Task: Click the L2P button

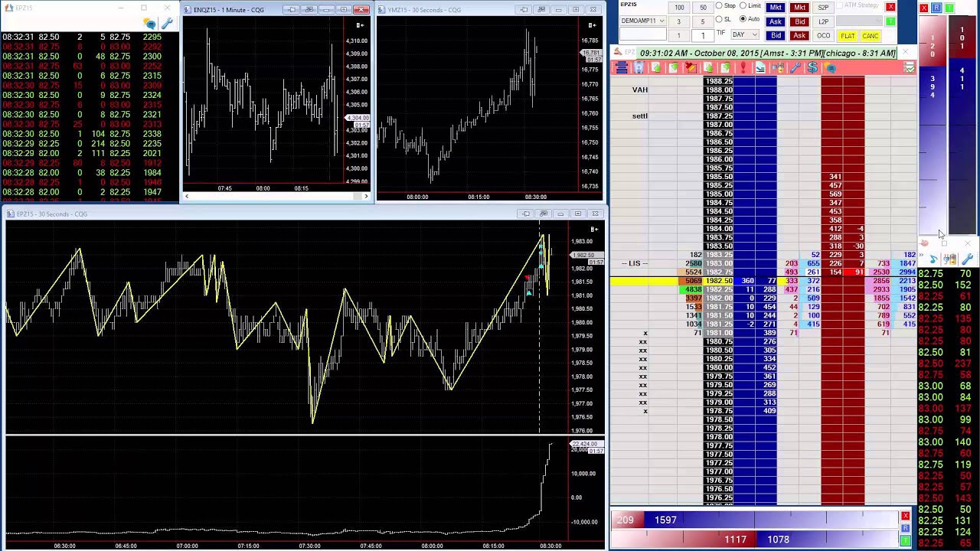Action: [824, 21]
